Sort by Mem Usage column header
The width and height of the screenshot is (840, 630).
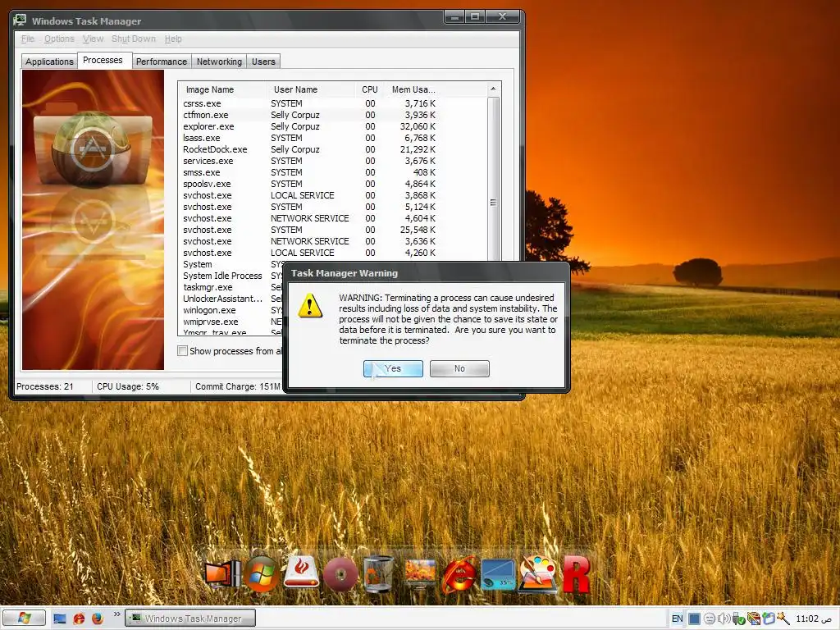[x=413, y=89]
